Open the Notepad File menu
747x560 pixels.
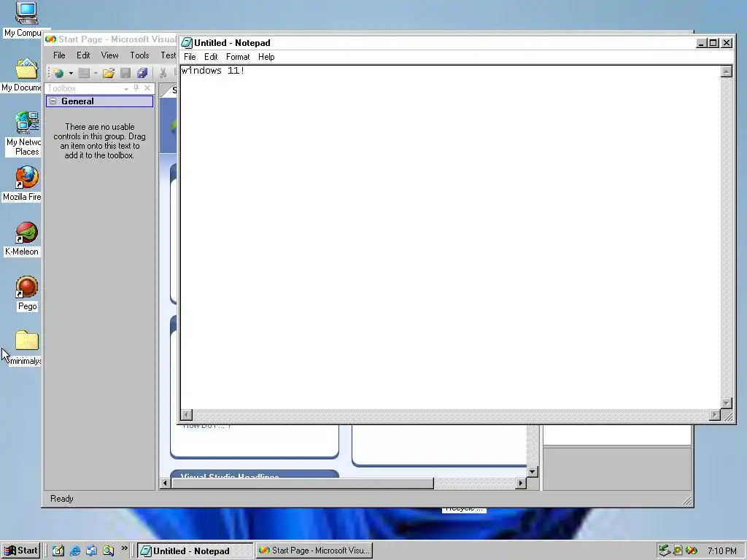(x=190, y=57)
